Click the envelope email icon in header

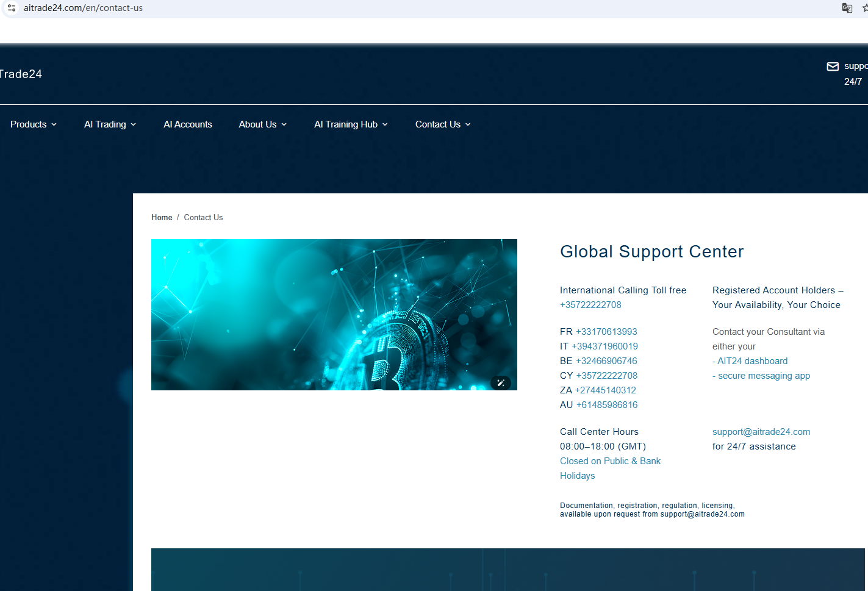pos(833,66)
